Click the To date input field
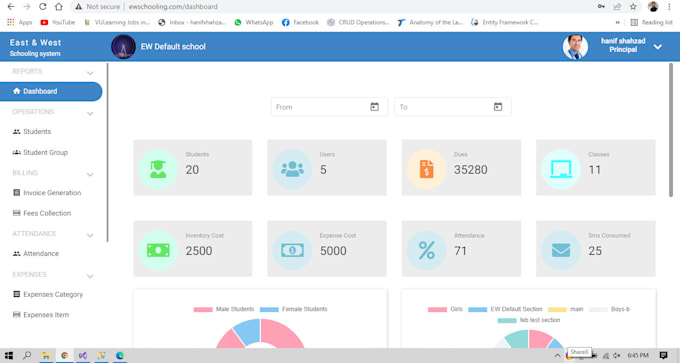Image resolution: width=680 pixels, height=363 pixels. coord(452,107)
